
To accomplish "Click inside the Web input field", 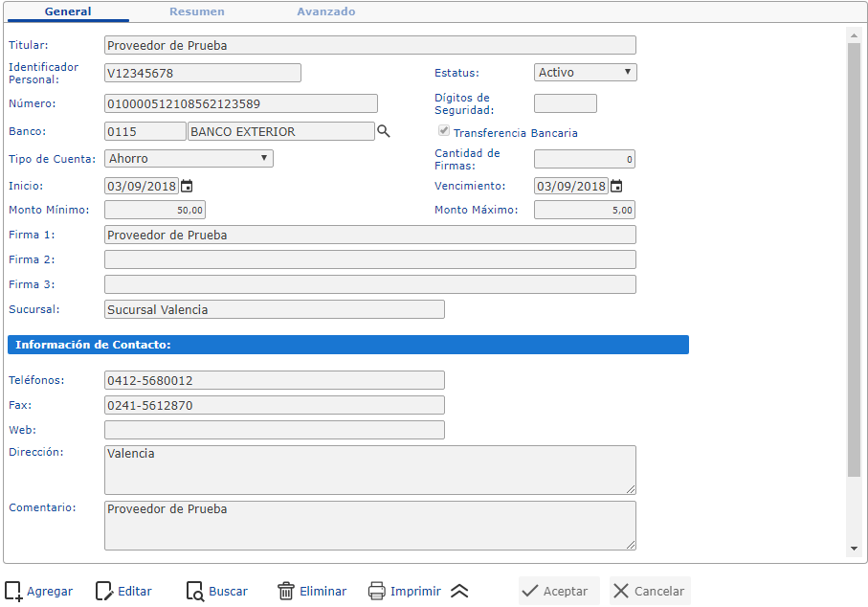I will pyautogui.click(x=275, y=429).
